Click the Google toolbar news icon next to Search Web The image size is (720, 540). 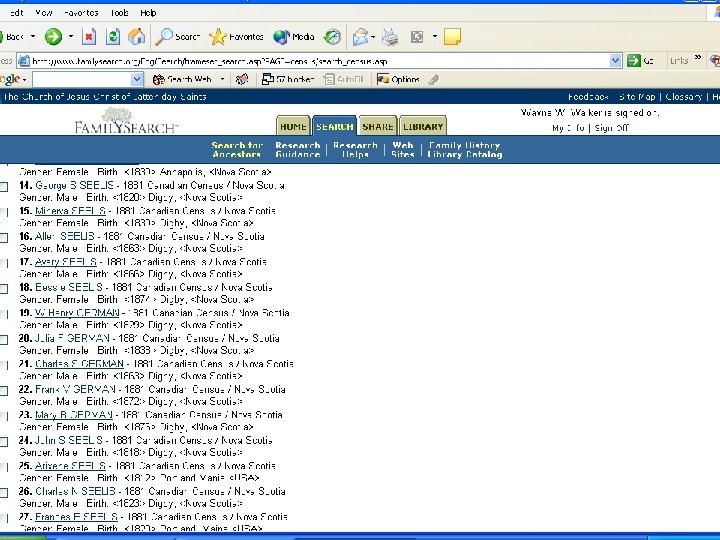[x=242, y=79]
